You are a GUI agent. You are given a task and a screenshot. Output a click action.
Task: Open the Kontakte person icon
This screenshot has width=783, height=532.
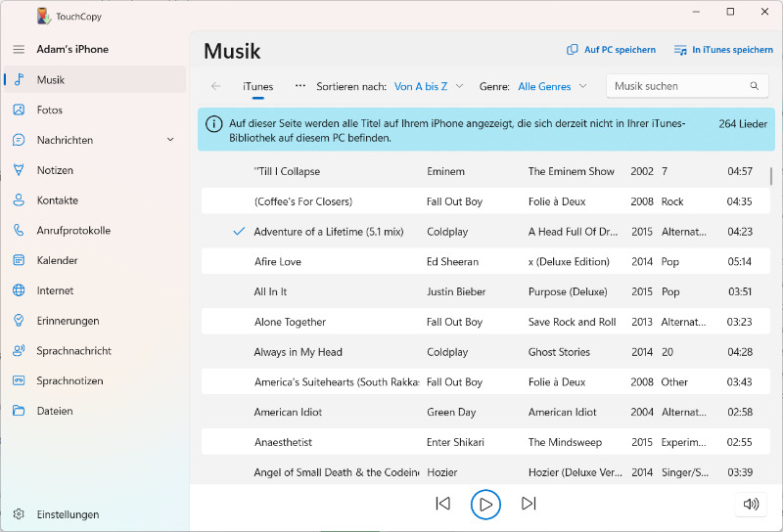click(x=19, y=200)
